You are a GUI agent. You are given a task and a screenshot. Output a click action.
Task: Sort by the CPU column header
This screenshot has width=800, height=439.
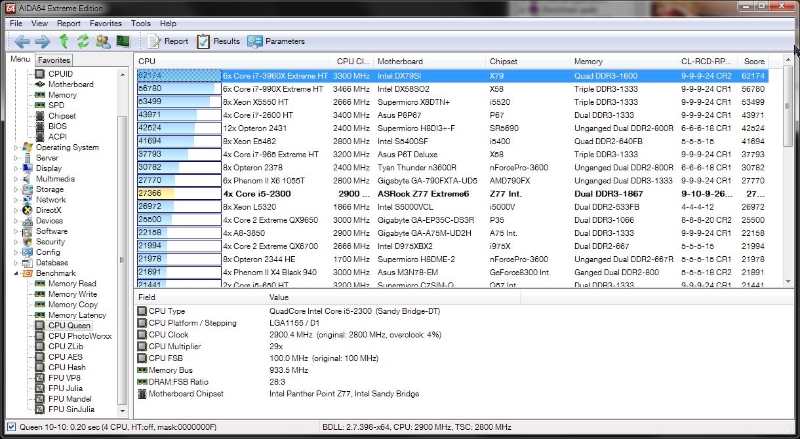pos(232,61)
